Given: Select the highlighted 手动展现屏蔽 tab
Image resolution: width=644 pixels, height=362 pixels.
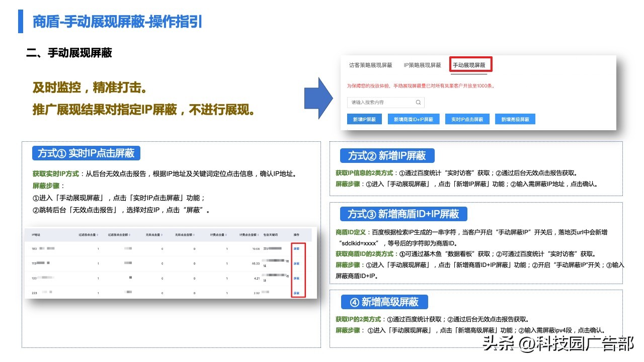Looking at the screenshot, I should 472,65.
